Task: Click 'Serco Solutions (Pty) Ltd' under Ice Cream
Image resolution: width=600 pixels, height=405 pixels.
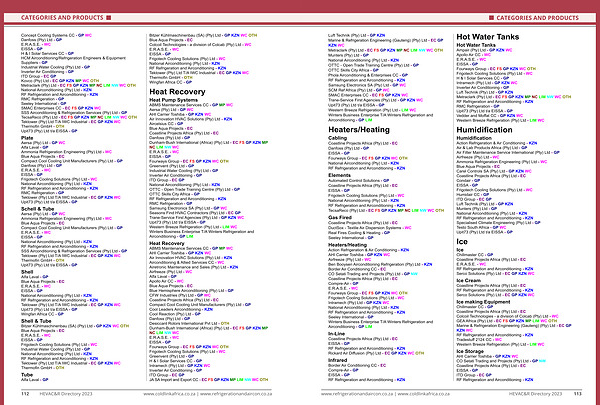Action: coord(478,295)
